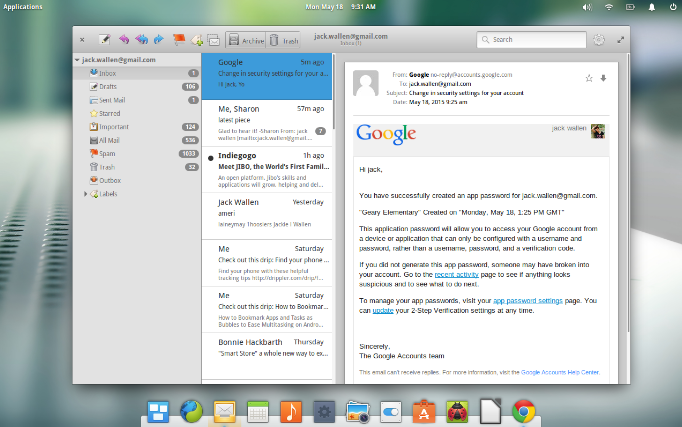Open the date and time indicator

pyautogui.click(x=340, y=7)
